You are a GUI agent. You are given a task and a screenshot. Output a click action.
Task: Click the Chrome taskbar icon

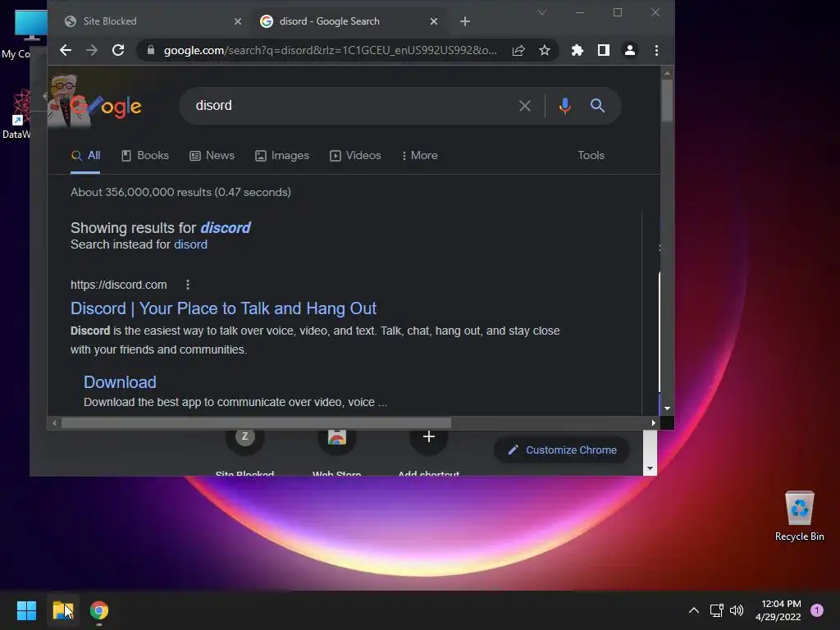[x=99, y=610]
